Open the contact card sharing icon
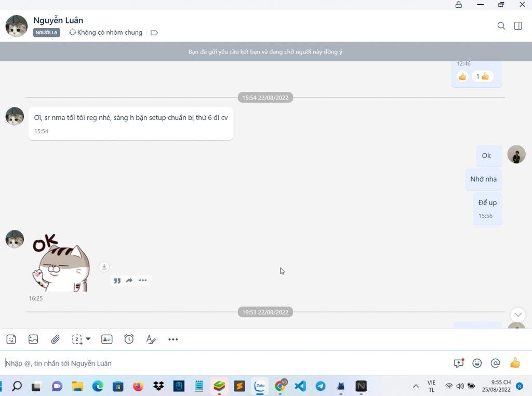 pos(107,339)
